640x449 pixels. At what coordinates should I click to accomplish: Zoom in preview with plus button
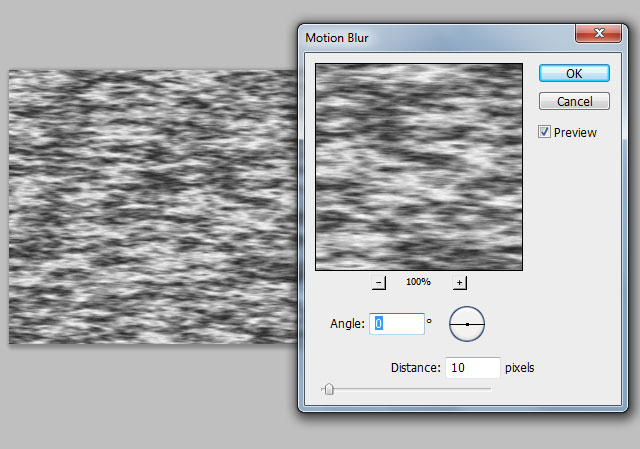[x=460, y=282]
